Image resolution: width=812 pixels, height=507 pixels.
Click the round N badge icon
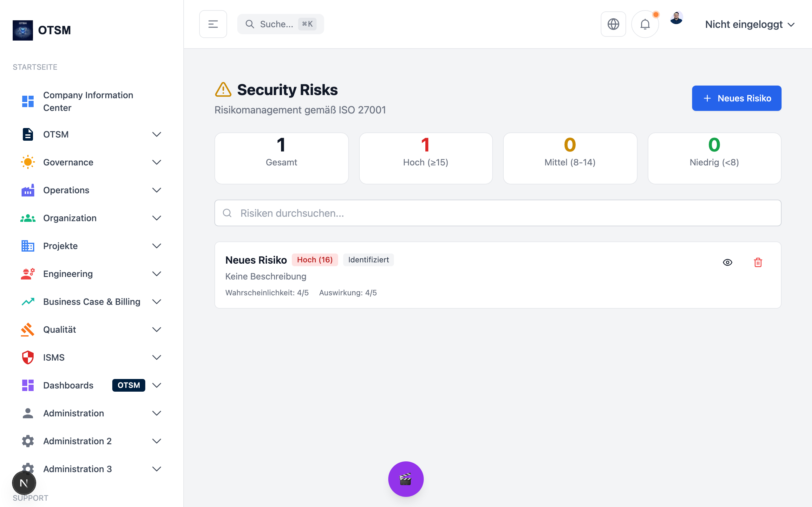click(24, 483)
